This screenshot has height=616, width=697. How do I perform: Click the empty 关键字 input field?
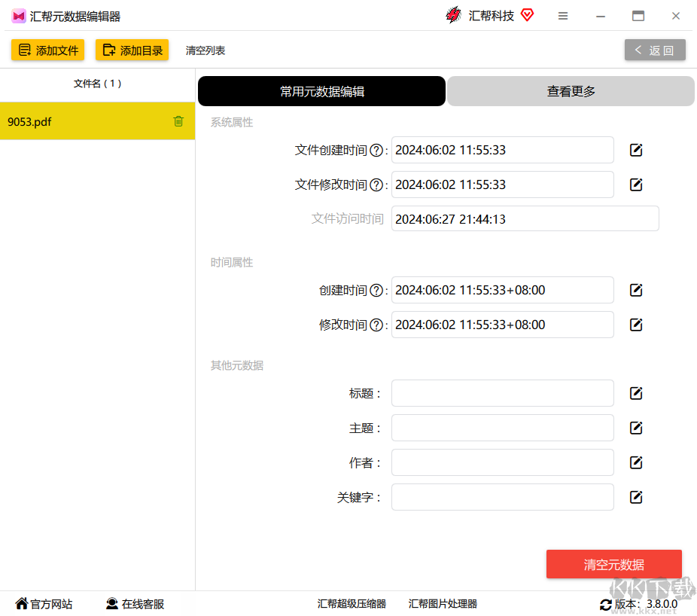pos(502,497)
